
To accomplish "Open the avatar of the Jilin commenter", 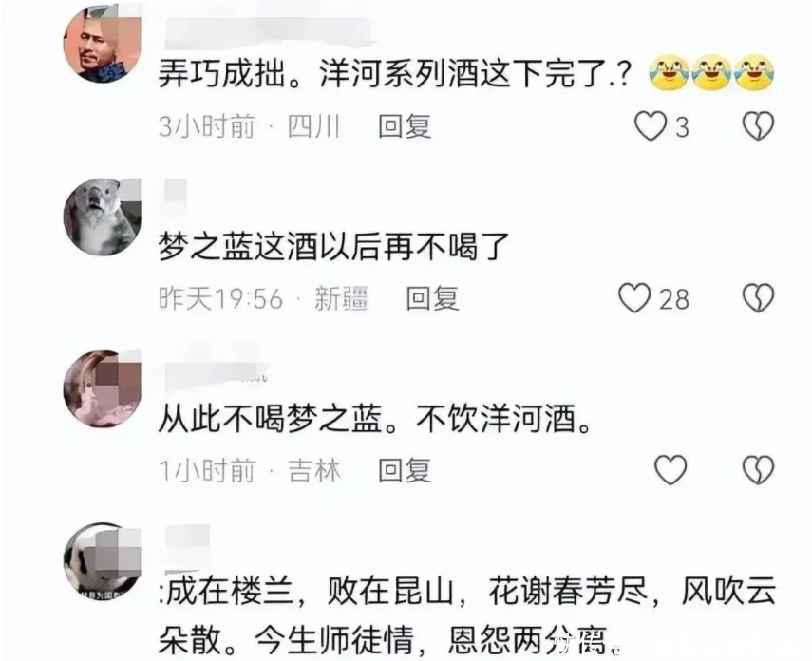I will (102, 388).
